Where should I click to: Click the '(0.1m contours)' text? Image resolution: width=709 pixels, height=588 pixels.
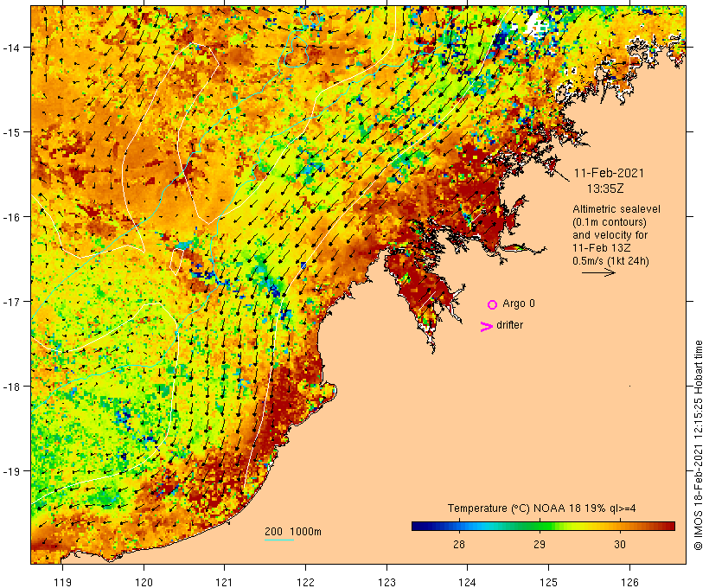click(610, 222)
